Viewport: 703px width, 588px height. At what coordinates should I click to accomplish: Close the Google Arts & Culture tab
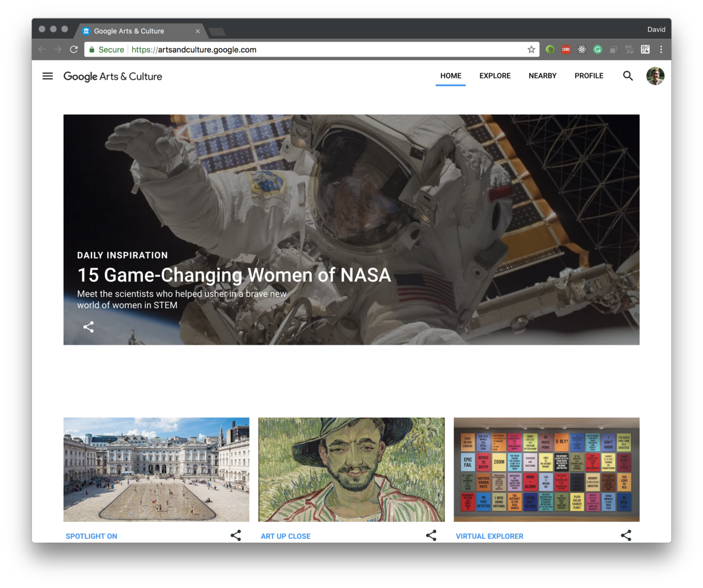(x=198, y=31)
